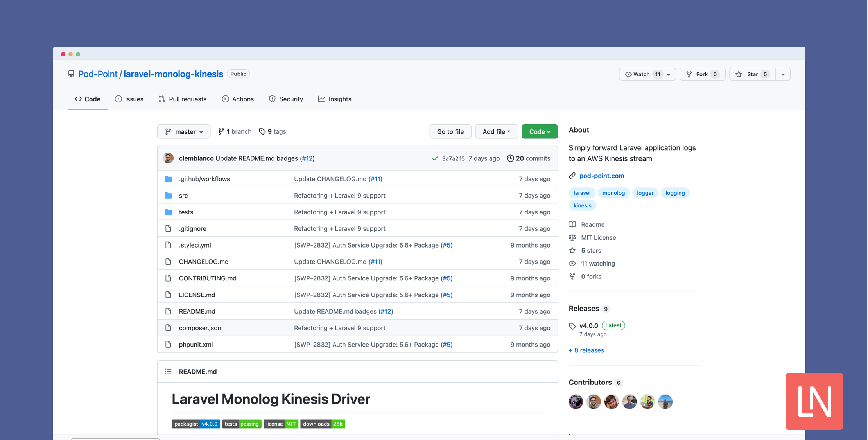
Task: Click the Actions icon
Action: 224,98
